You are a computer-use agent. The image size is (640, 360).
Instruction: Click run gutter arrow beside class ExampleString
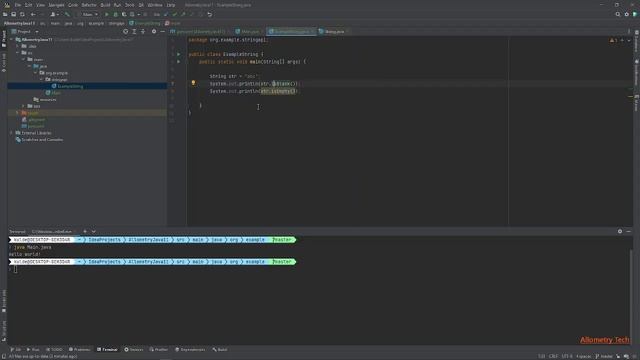tap(178, 54)
